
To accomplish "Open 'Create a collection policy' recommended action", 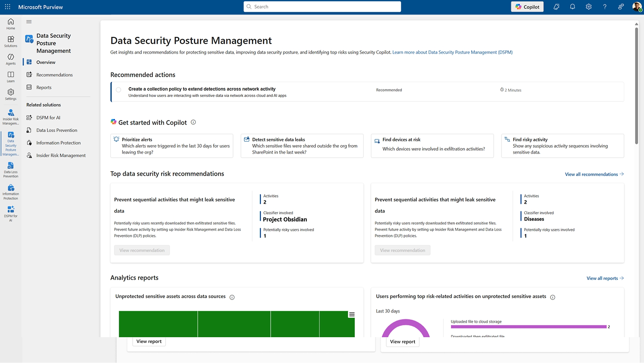I will point(367,92).
